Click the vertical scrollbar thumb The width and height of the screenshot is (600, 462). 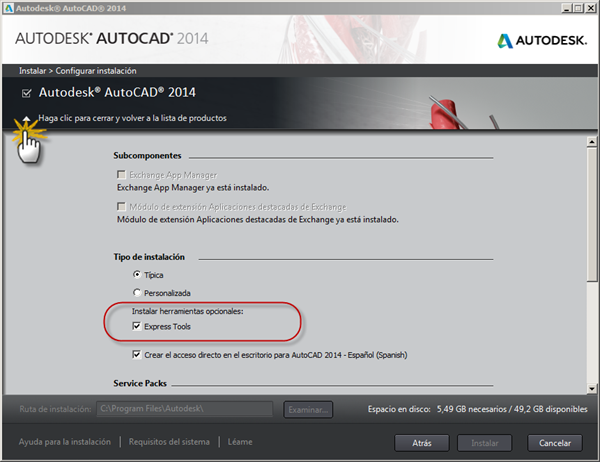pos(592,214)
